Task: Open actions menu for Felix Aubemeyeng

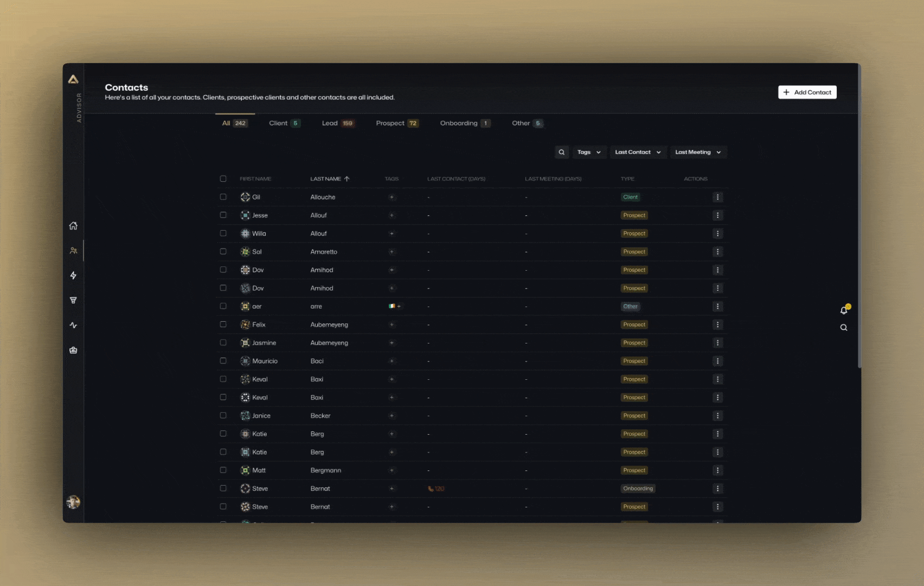Action: [x=717, y=324]
